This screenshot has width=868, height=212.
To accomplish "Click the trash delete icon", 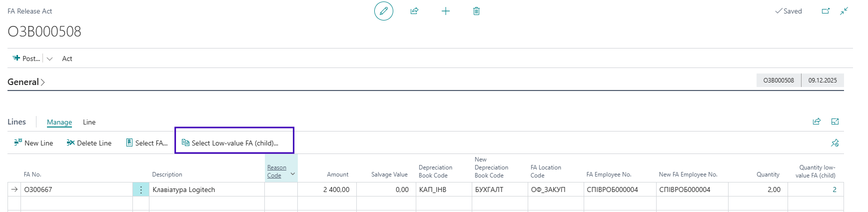I will coord(476,11).
